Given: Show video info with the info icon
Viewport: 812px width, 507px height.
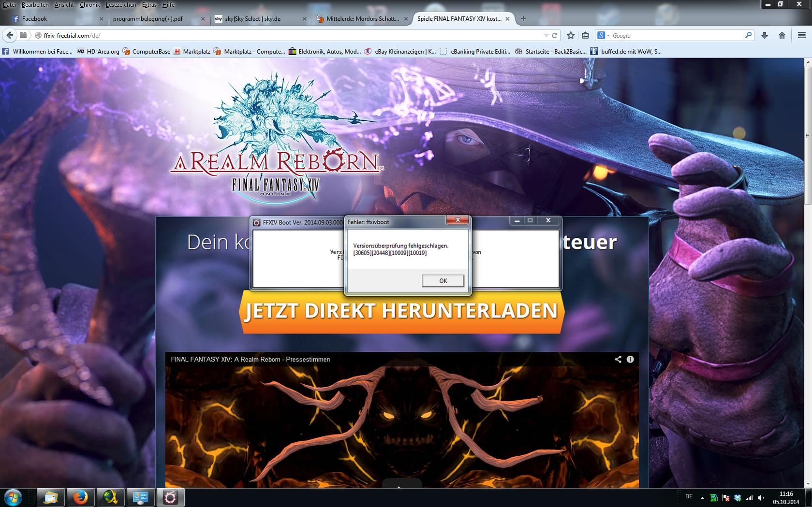Looking at the screenshot, I should click(630, 359).
